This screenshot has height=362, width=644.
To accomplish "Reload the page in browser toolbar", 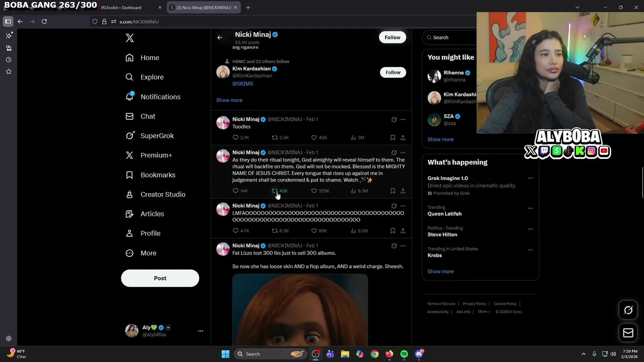I will coord(44,22).
